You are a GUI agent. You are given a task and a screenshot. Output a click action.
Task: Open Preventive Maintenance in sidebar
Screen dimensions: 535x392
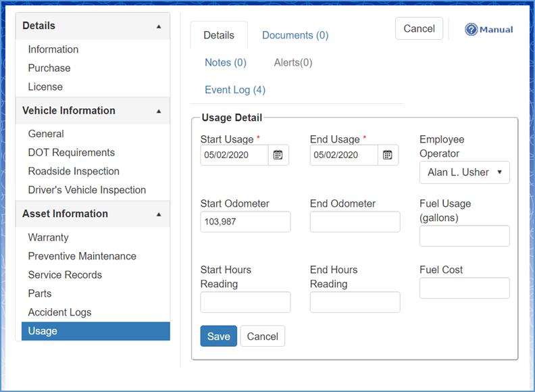click(x=82, y=256)
